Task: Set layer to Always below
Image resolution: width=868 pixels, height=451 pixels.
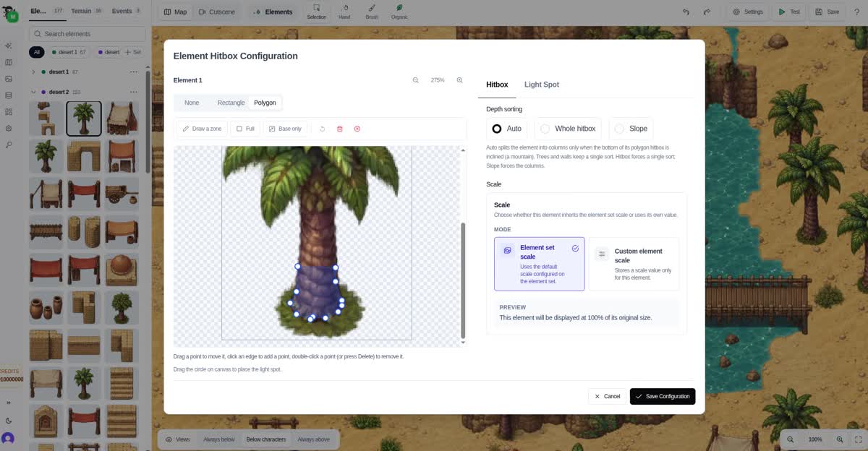Action: click(x=219, y=439)
